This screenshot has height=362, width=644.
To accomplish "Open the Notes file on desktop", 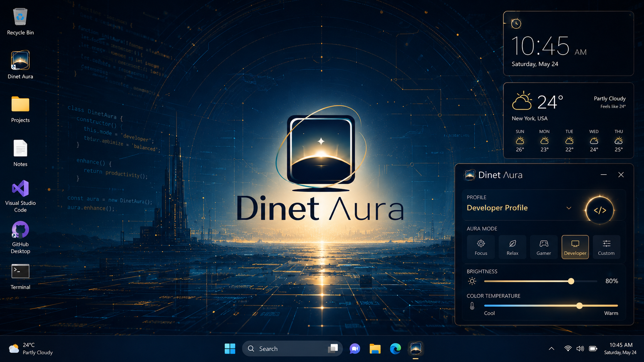I will (20, 153).
